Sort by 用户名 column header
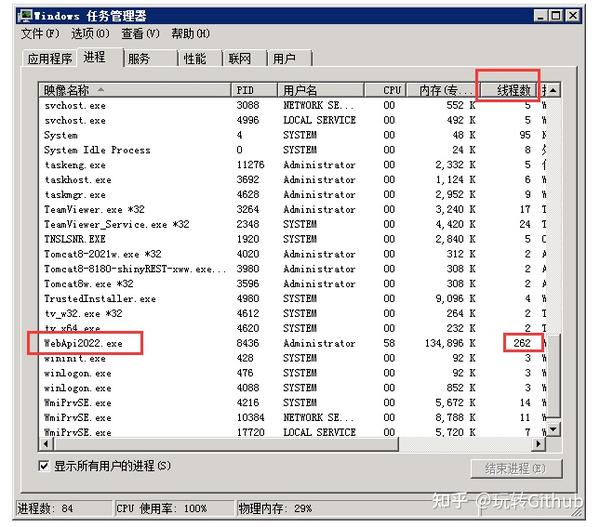 coord(320,90)
